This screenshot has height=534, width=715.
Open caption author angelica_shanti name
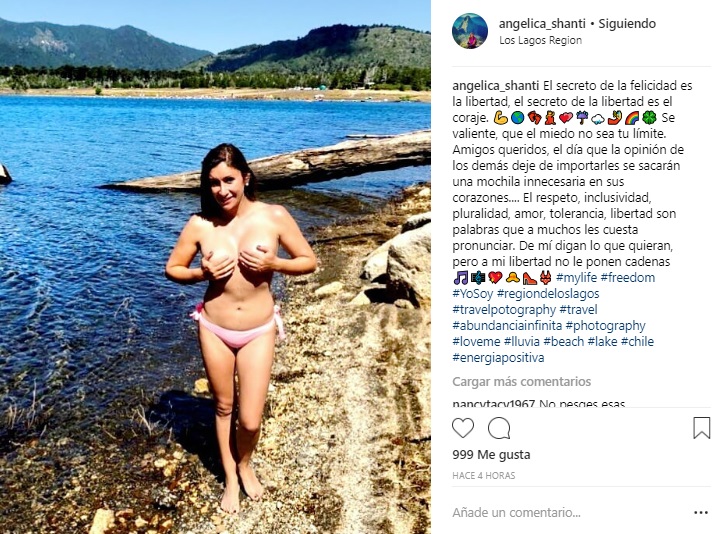pos(496,86)
